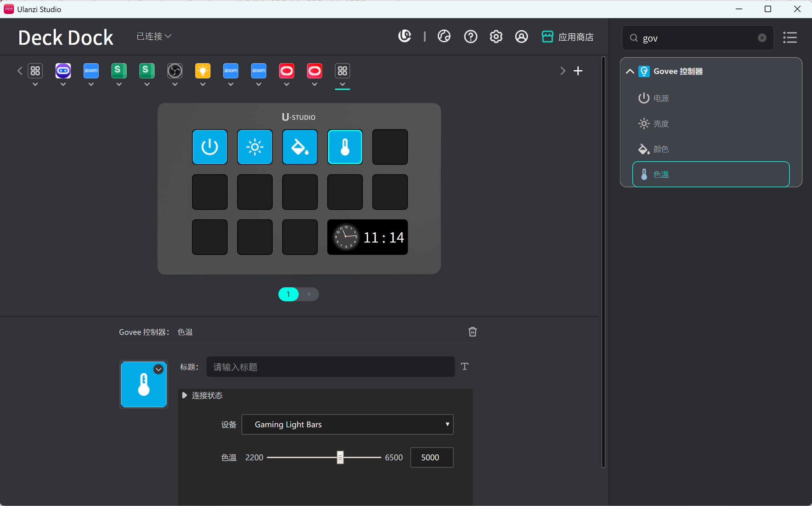Open the Gaming Light Bars device dropdown
812x506 pixels.
tap(347, 424)
